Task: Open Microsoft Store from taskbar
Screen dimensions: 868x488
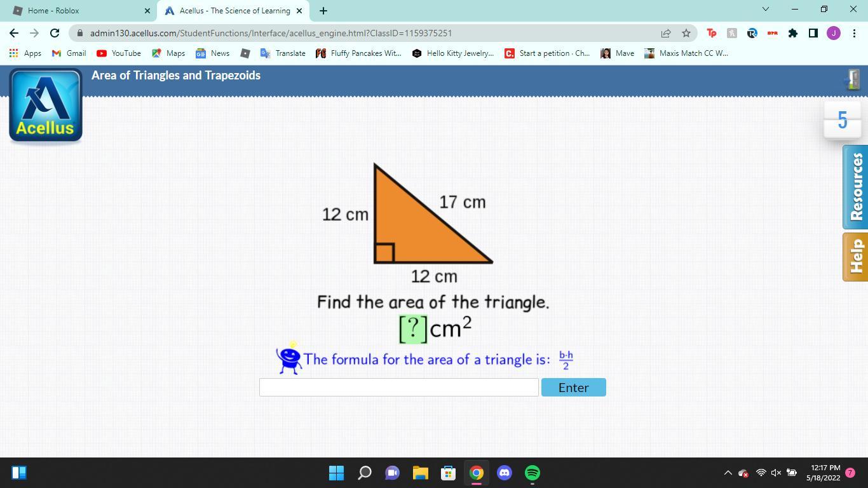Action: click(x=448, y=473)
